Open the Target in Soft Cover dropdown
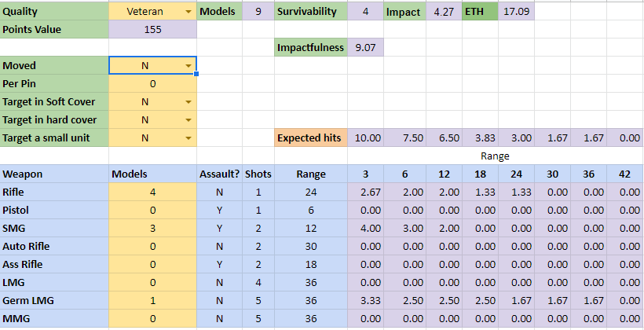The width and height of the screenshot is (644, 330). (188, 102)
